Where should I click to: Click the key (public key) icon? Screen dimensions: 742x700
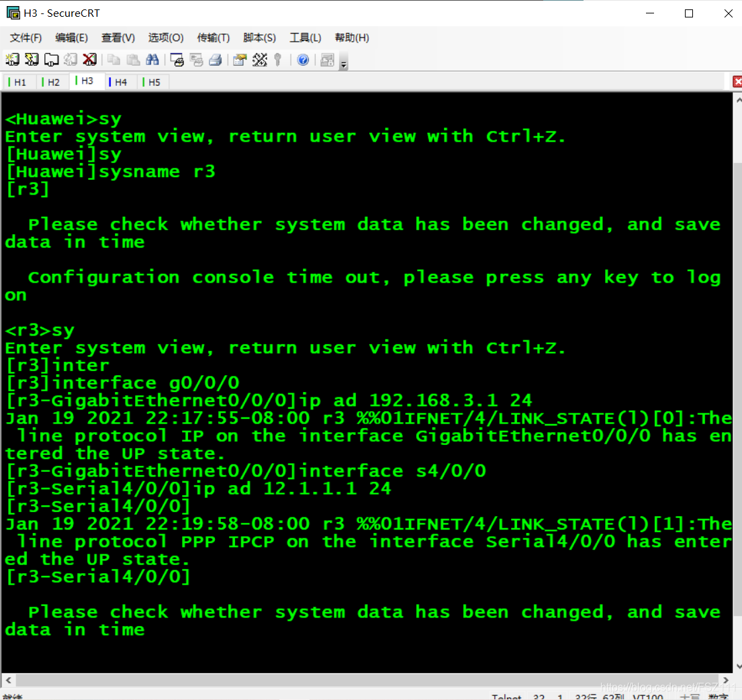pyautogui.click(x=278, y=60)
